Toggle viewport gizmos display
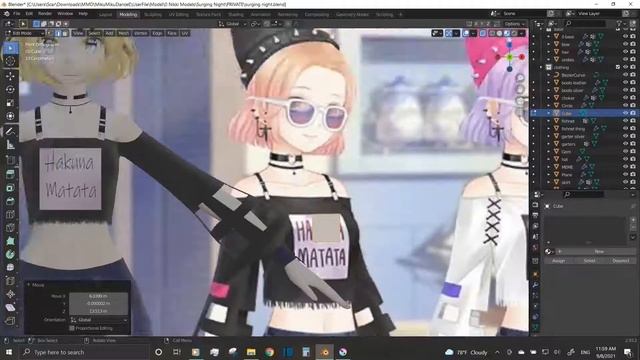This screenshot has width=640, height=360. tap(449, 33)
